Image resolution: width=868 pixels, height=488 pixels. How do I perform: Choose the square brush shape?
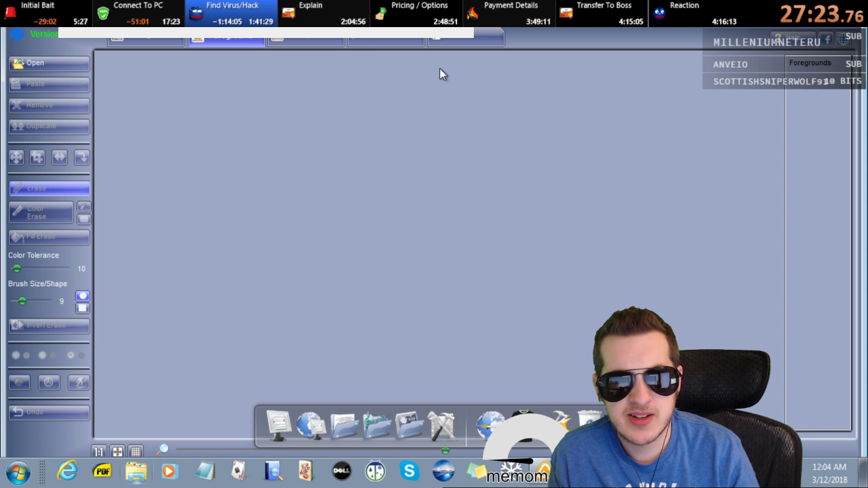[x=82, y=308]
